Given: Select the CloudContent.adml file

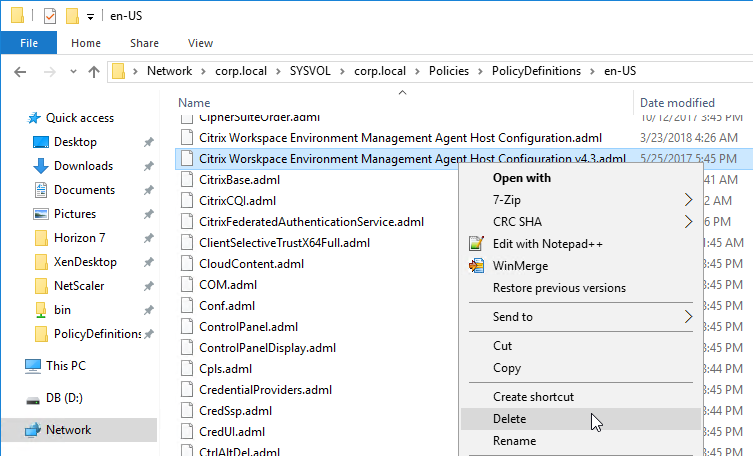Looking at the screenshot, I should [x=252, y=264].
